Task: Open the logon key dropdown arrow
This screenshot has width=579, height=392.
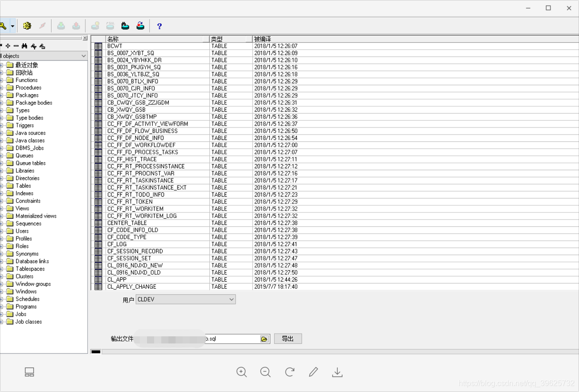Action: pyautogui.click(x=13, y=26)
